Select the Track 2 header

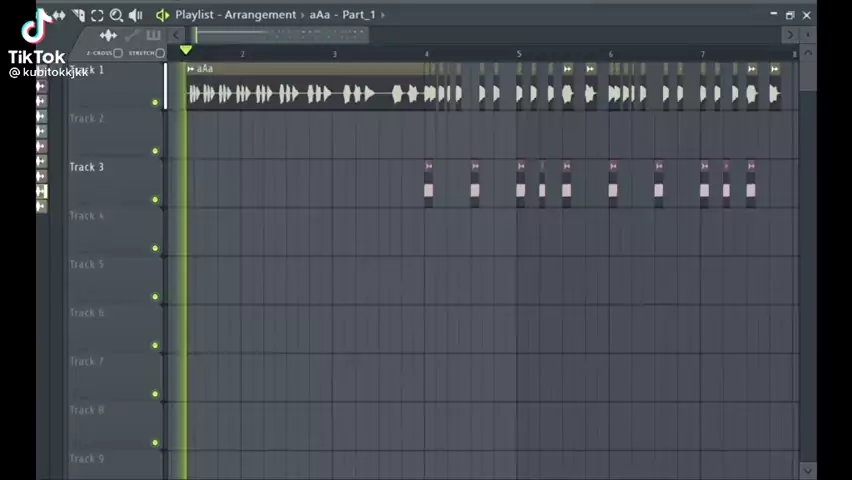click(116, 134)
